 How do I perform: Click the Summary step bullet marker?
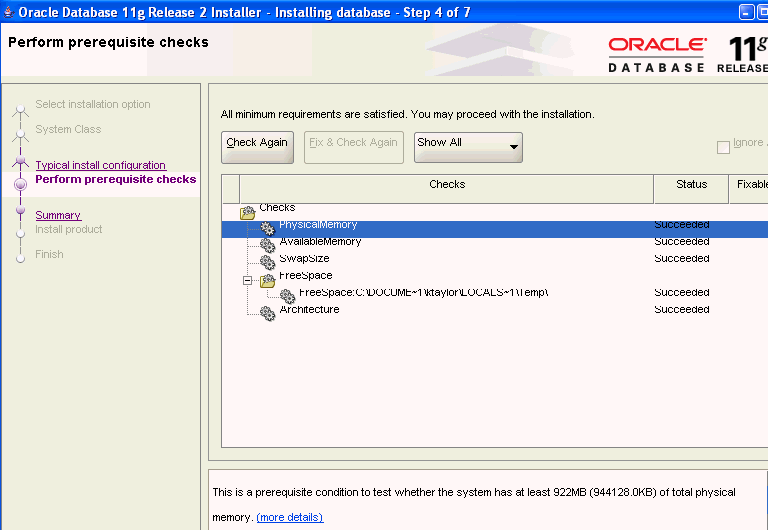click(21, 210)
